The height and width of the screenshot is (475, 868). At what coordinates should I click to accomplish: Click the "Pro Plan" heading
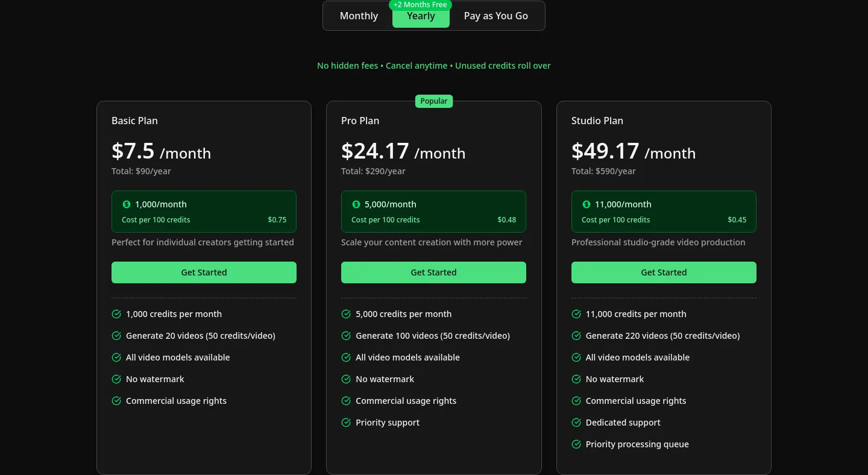[360, 121]
